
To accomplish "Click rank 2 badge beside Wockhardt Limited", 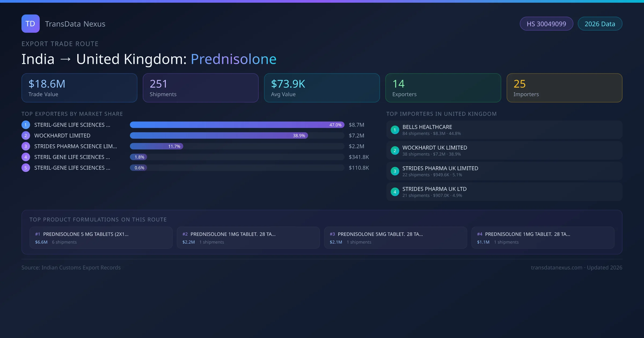I will coord(26,135).
